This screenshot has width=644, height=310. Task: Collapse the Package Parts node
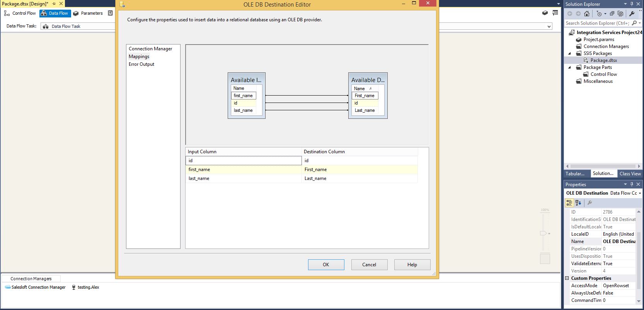pos(569,67)
